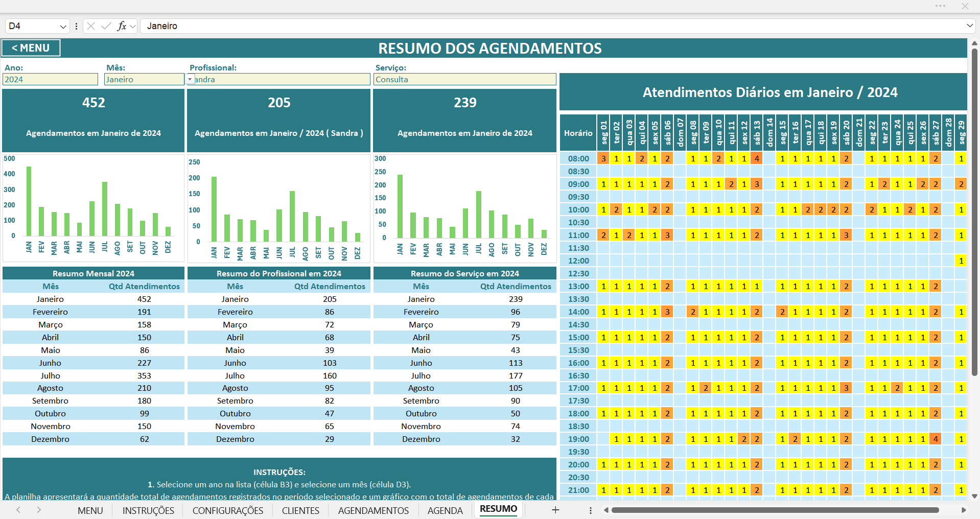Select Fevereiro value 86 in professional table
Screen dimensions: 980x519
tap(330, 312)
